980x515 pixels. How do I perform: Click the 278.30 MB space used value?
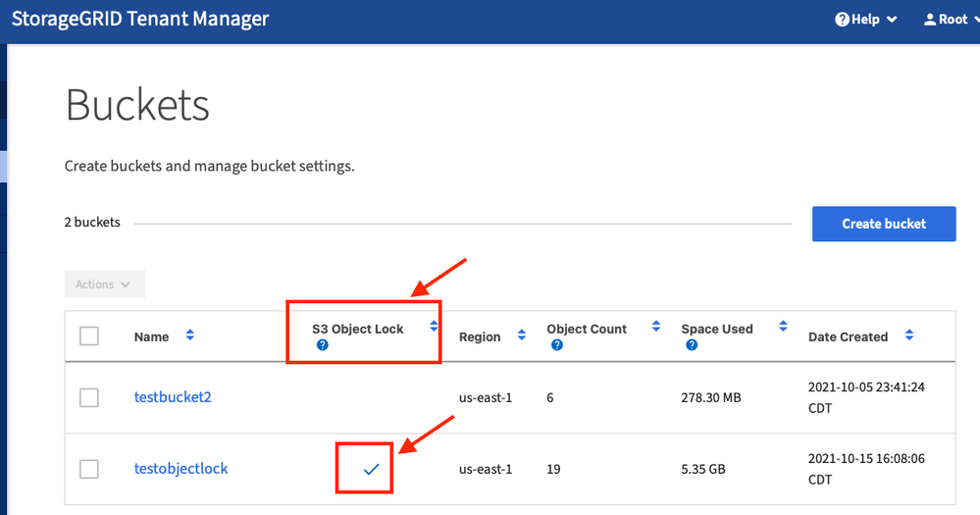[x=711, y=398]
